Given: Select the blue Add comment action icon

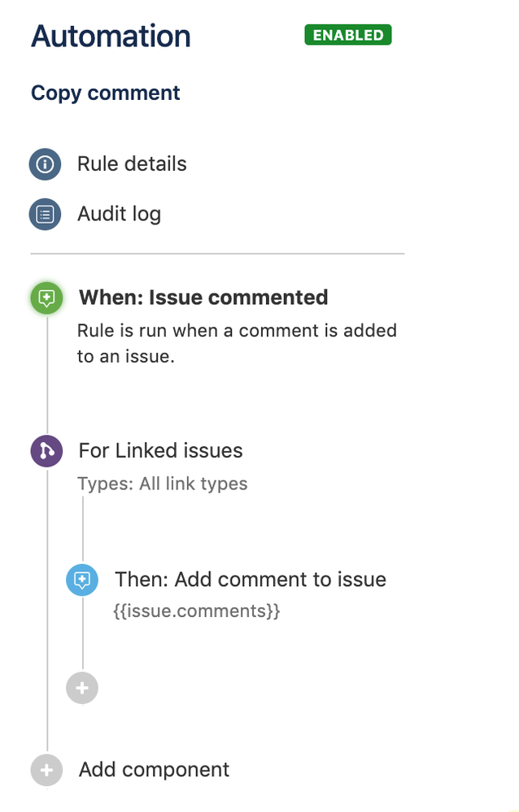Looking at the screenshot, I should click(81, 580).
